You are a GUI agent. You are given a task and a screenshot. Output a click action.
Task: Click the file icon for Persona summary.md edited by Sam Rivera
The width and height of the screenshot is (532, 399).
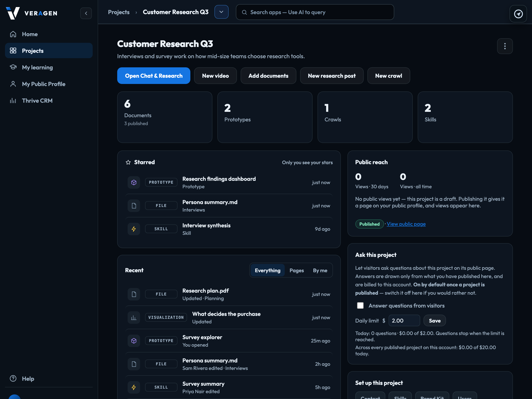(x=134, y=364)
